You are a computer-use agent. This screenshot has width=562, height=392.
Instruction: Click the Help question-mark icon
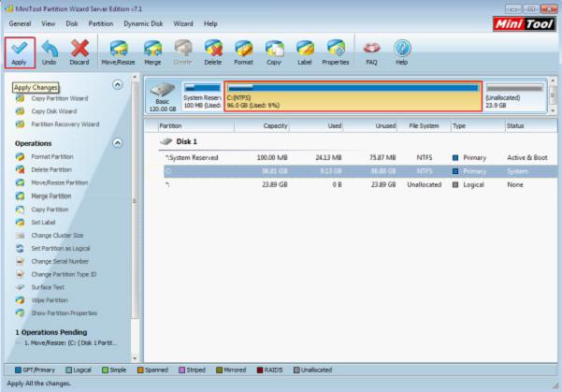pos(402,52)
